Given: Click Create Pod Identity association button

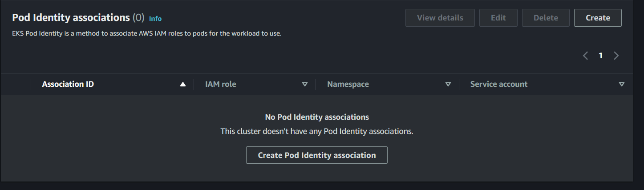Looking at the screenshot, I should (x=317, y=155).
